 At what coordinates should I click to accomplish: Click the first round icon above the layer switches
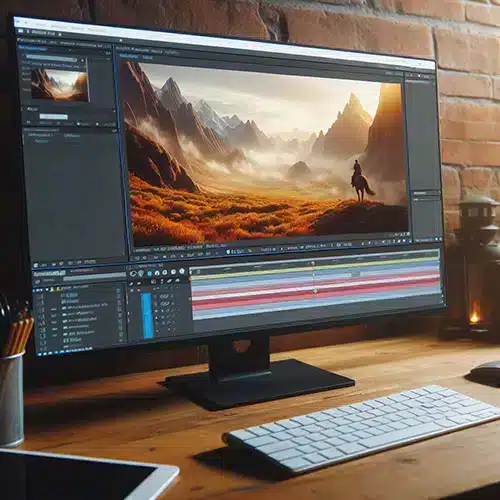coord(133,274)
